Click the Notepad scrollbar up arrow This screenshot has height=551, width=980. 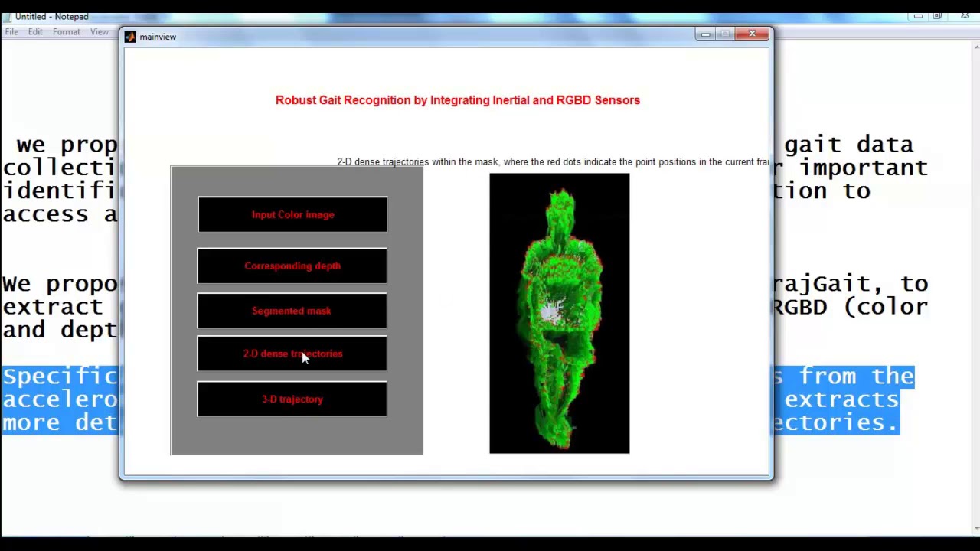pos(975,47)
